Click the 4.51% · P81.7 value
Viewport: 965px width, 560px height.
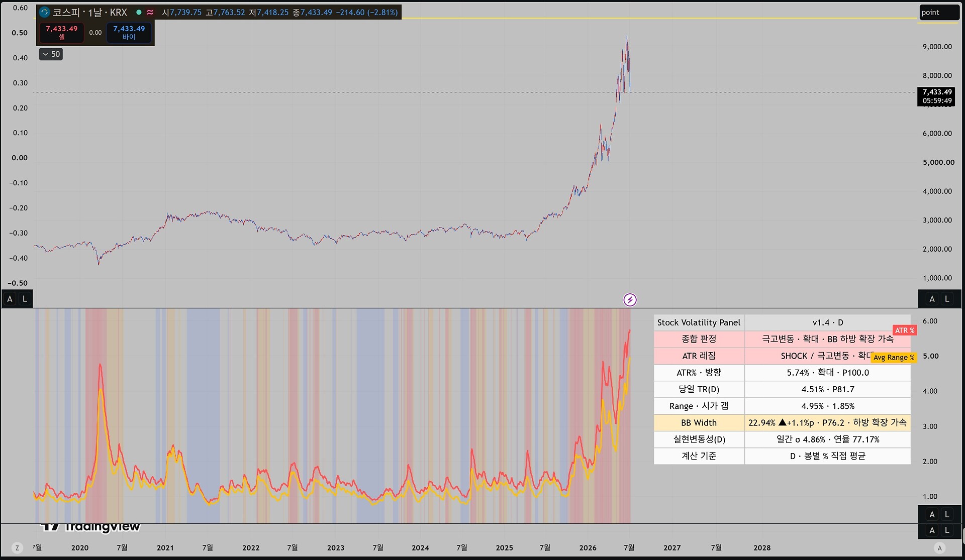(x=828, y=389)
